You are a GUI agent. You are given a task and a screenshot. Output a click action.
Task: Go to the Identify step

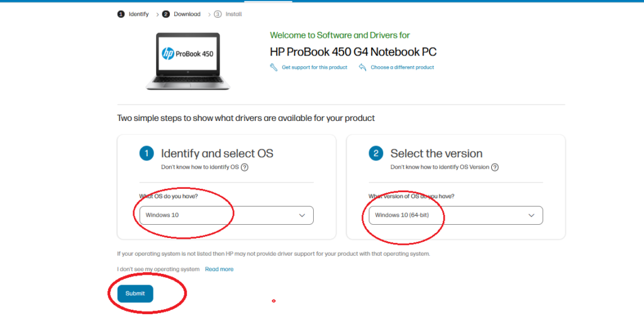[x=133, y=14]
